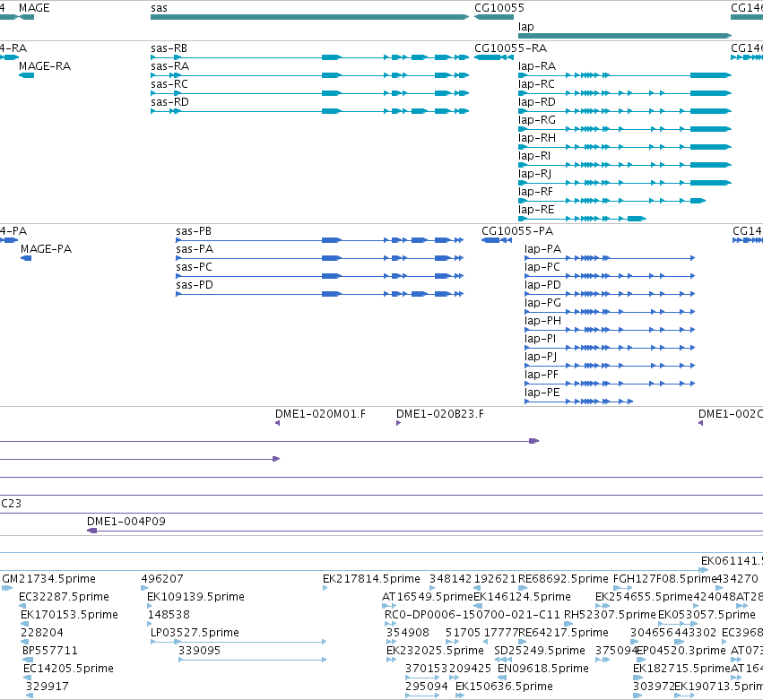Select the sas gene bar

(309, 17)
